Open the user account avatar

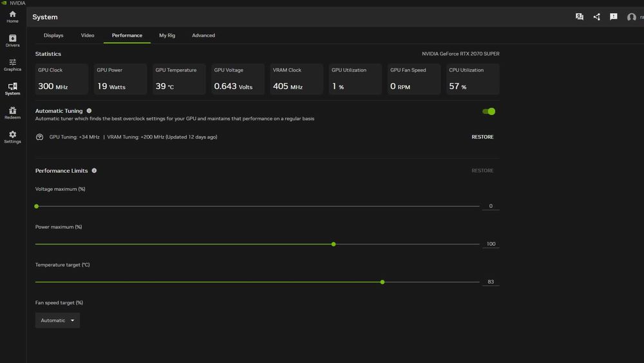point(631,17)
